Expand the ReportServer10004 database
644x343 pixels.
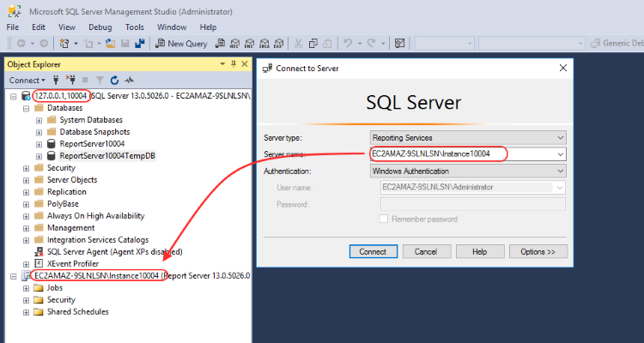[x=39, y=144]
